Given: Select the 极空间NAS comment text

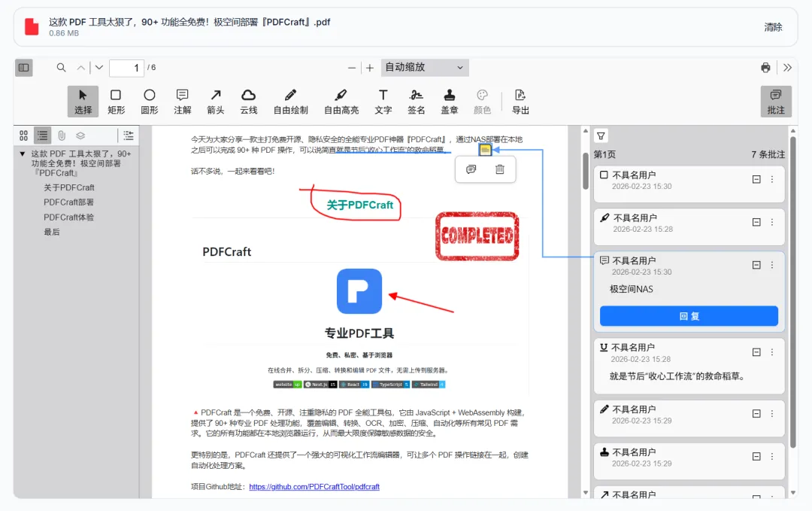Looking at the screenshot, I should point(632,289).
